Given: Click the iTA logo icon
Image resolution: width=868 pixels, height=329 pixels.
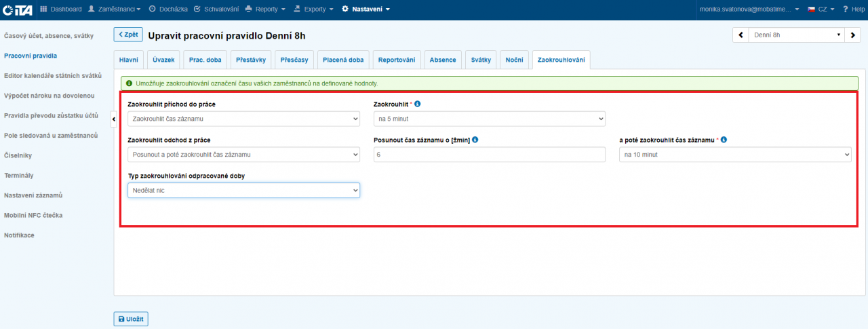Looking at the screenshot, I should 17,9.
